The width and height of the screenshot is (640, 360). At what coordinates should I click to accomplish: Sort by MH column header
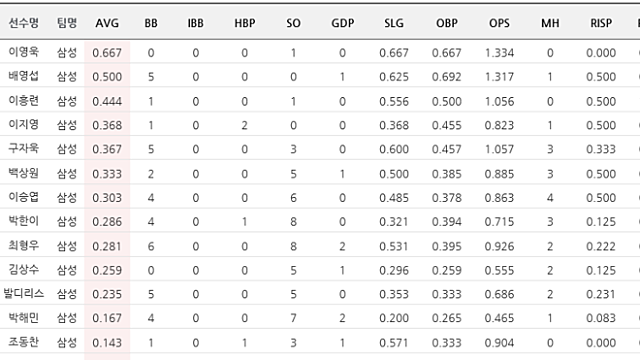click(550, 23)
